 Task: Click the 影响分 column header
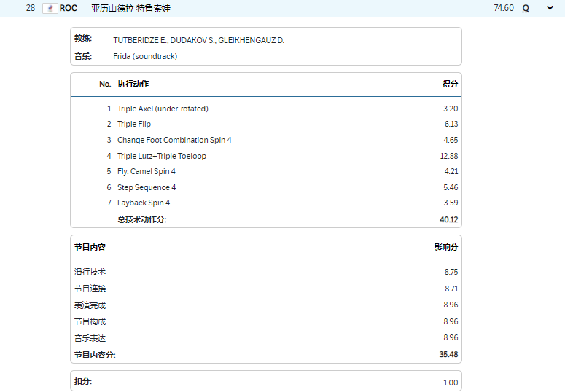tap(446, 247)
